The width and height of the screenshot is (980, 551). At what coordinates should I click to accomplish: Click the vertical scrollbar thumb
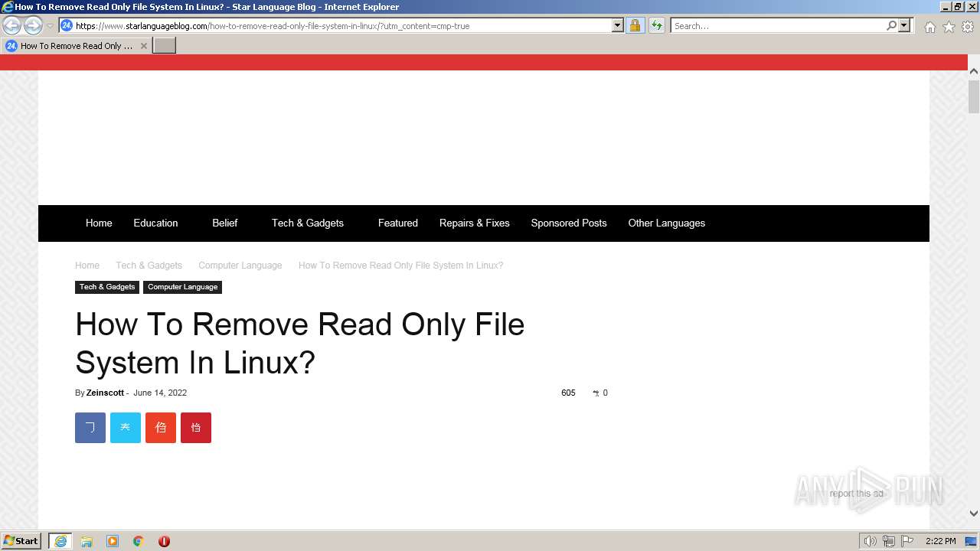tap(974, 96)
